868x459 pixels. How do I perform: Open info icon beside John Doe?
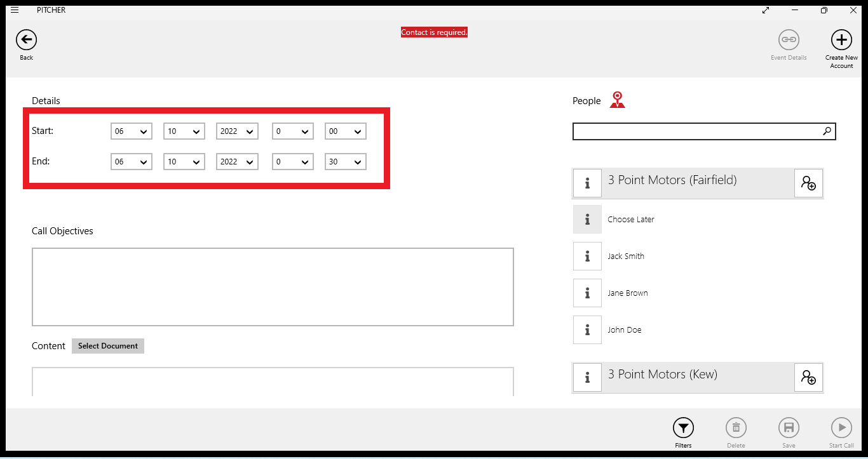pos(587,330)
